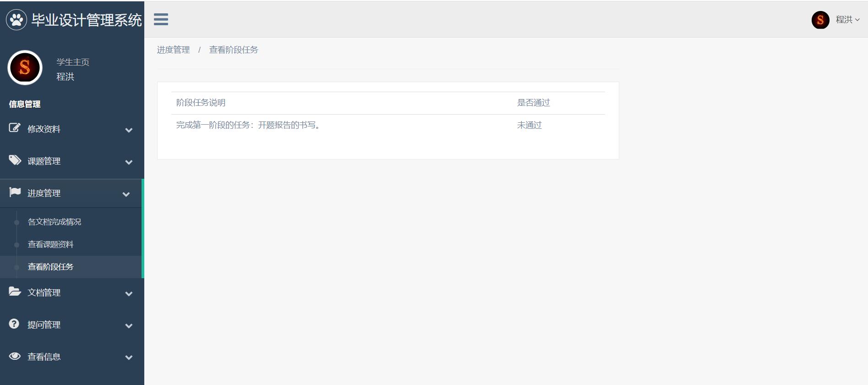The width and height of the screenshot is (868, 385).
Task: Click the flag icon beside 进度管理
Action: 15,192
